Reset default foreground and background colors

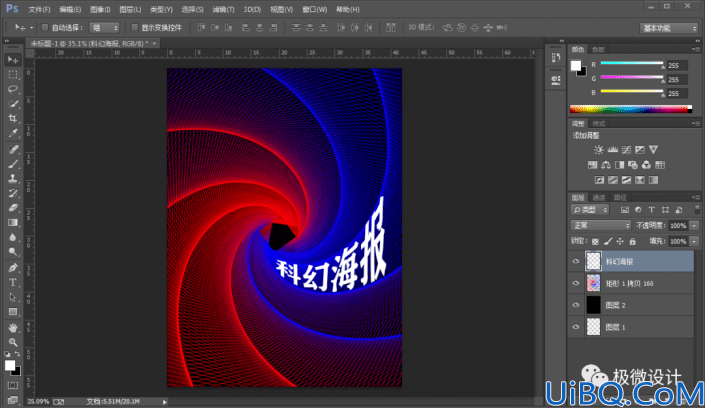[x=7, y=354]
